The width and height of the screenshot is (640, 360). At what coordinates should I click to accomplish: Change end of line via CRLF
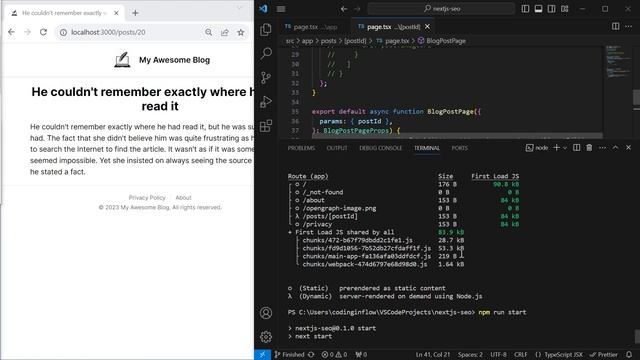(x=520, y=355)
